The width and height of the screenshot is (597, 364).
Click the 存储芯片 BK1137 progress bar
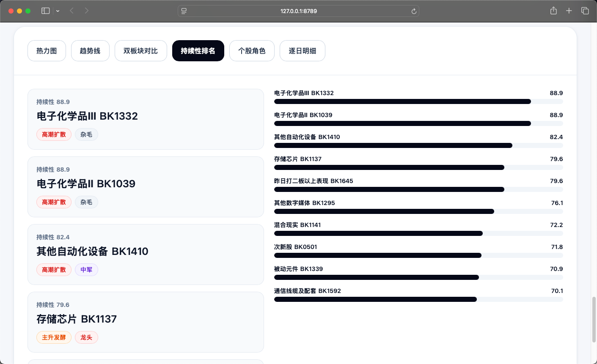pos(418,167)
